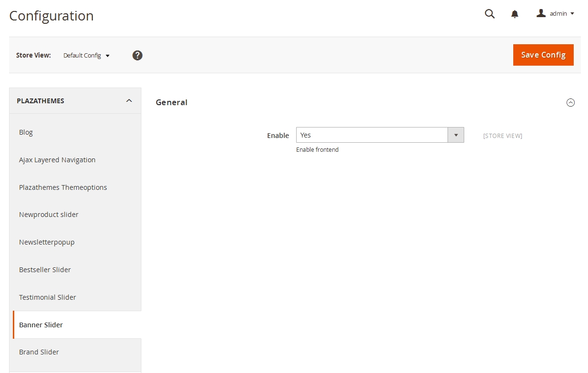Click the help question mark icon
The height and width of the screenshot is (373, 588).
138,55
